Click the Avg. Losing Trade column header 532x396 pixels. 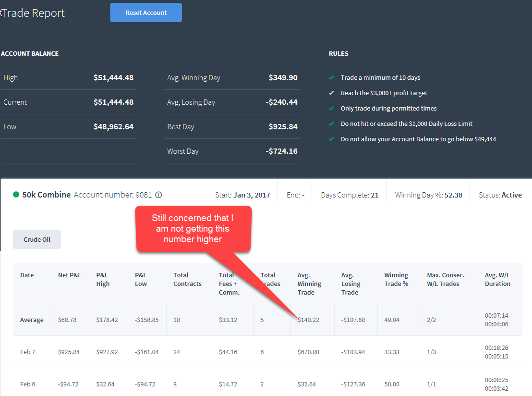pos(351,284)
